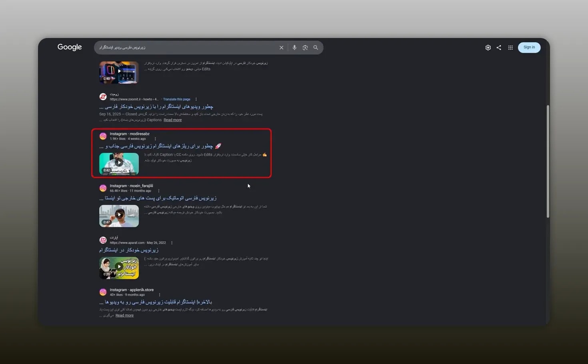Start voice search with microphone icon
The width and height of the screenshot is (588, 364).
[x=294, y=48]
